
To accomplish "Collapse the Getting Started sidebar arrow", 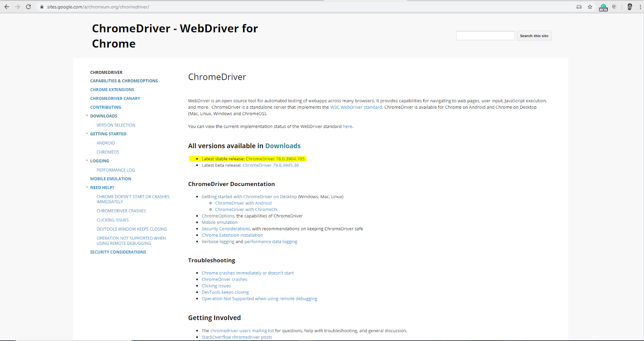I will click(x=87, y=134).
